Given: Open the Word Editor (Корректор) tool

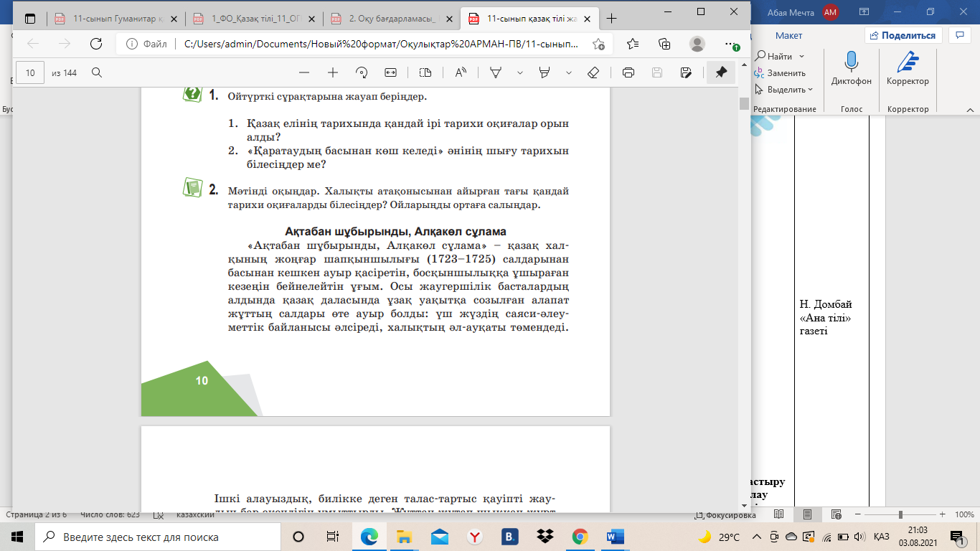Looking at the screenshot, I should 908,69.
